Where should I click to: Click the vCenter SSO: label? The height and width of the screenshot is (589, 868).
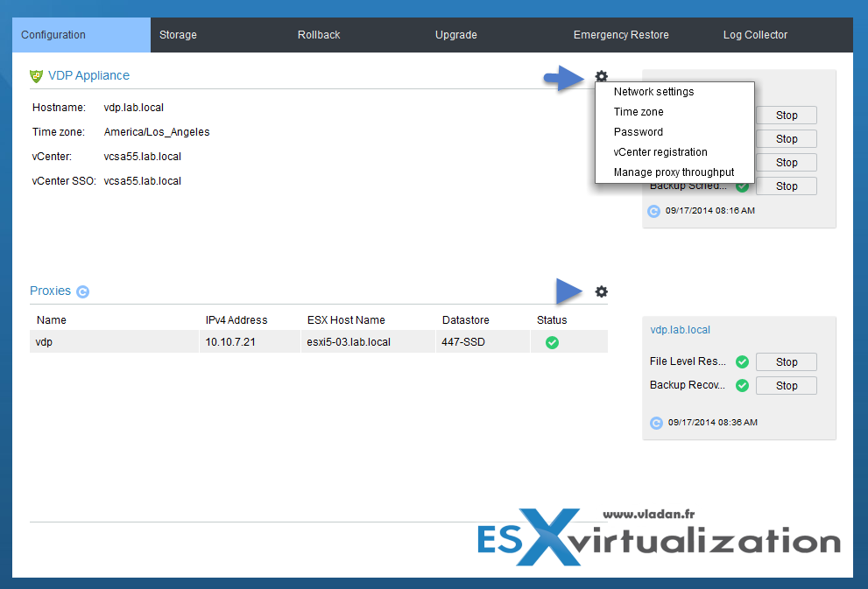point(64,181)
